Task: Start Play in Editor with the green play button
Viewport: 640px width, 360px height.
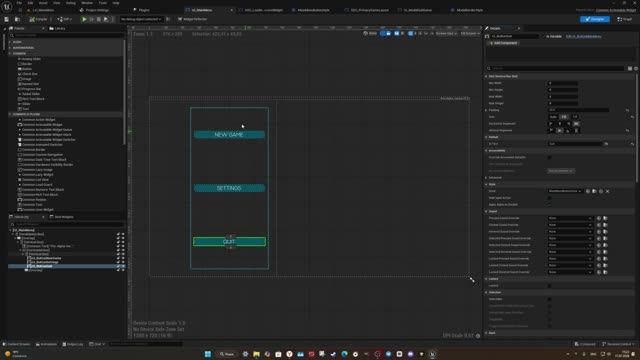Action: (x=84, y=19)
